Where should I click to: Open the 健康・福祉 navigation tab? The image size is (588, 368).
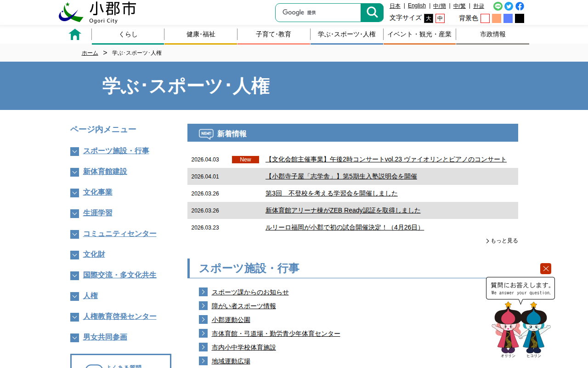pos(201,34)
